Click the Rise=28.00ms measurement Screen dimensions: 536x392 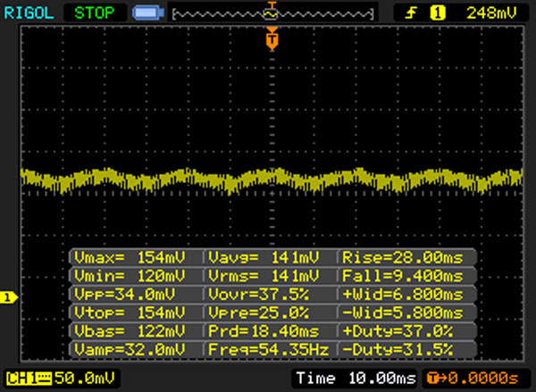pos(403,257)
